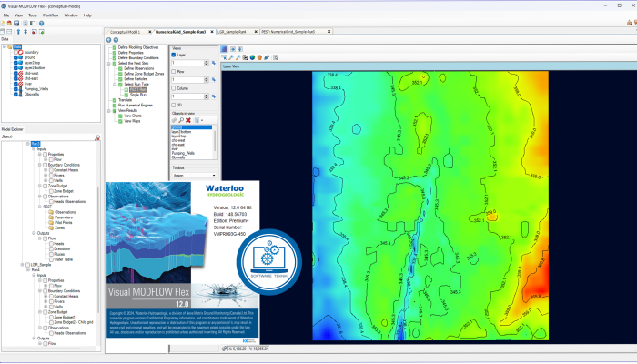
Task: Uncheck the Pumping_Wells data checkbox
Action: [x=15, y=89]
